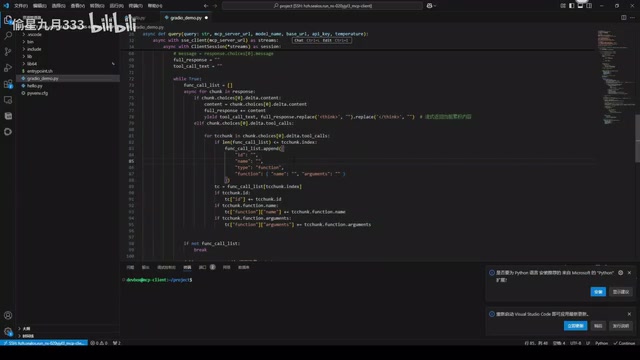Toggle the primary side bar
This screenshot has height=360, width=640.
point(571,6)
